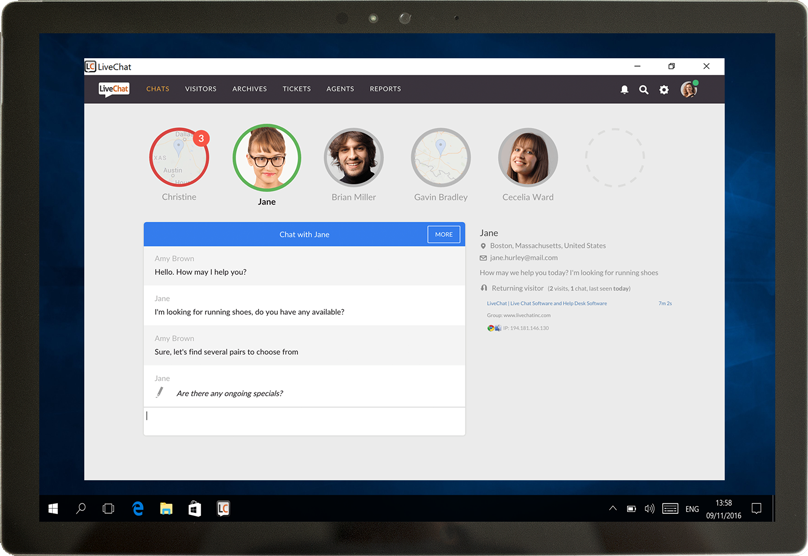Viewport: 808px width, 556px height.
Task: Click the LiveChat window title bar icon
Action: 91,66
